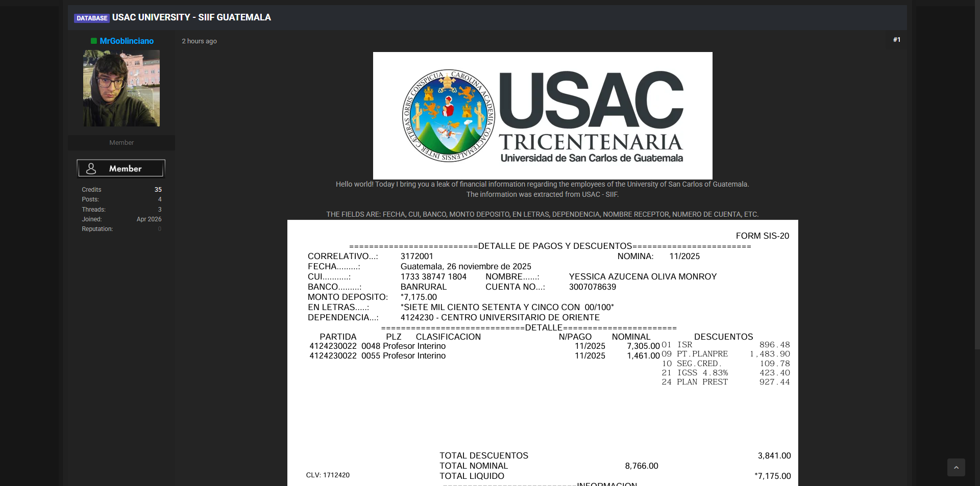Select the DATABASE thread prefix tag
This screenshot has height=486, width=980.
[x=92, y=18]
